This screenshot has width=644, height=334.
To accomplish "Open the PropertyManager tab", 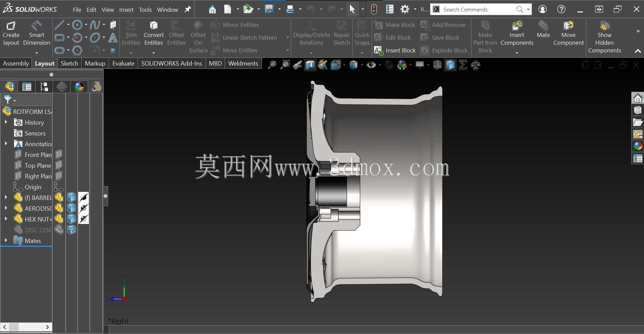I will tap(27, 87).
